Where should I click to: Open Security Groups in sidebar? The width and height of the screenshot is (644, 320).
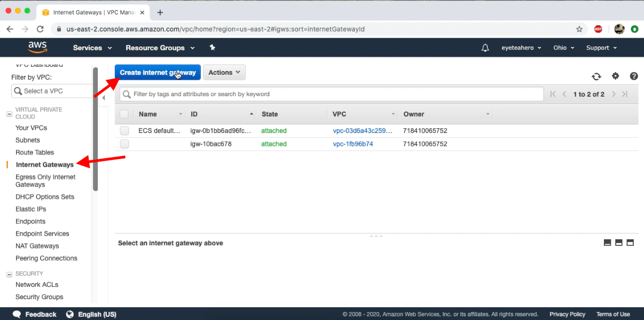tap(39, 297)
